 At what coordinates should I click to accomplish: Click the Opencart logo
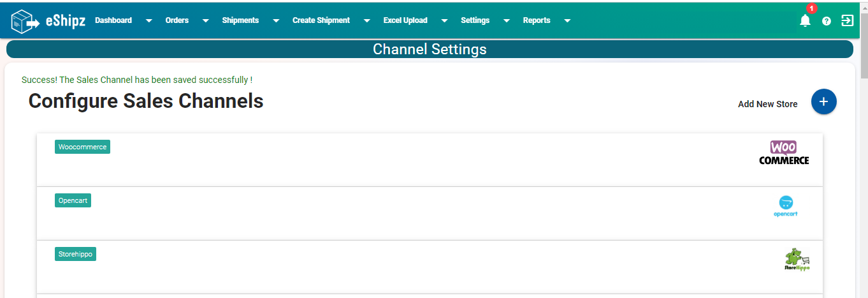tap(785, 207)
